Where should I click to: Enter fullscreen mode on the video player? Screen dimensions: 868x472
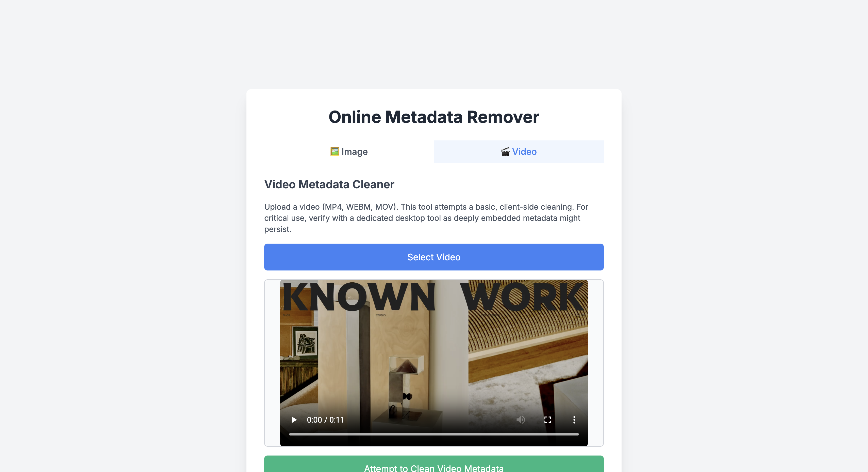pos(547,420)
